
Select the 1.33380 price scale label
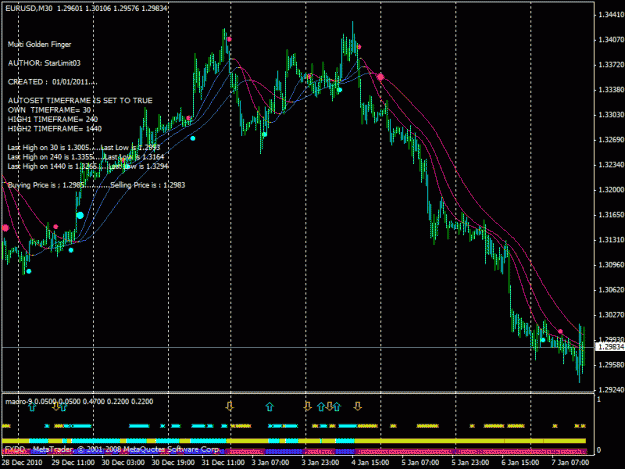pos(611,90)
